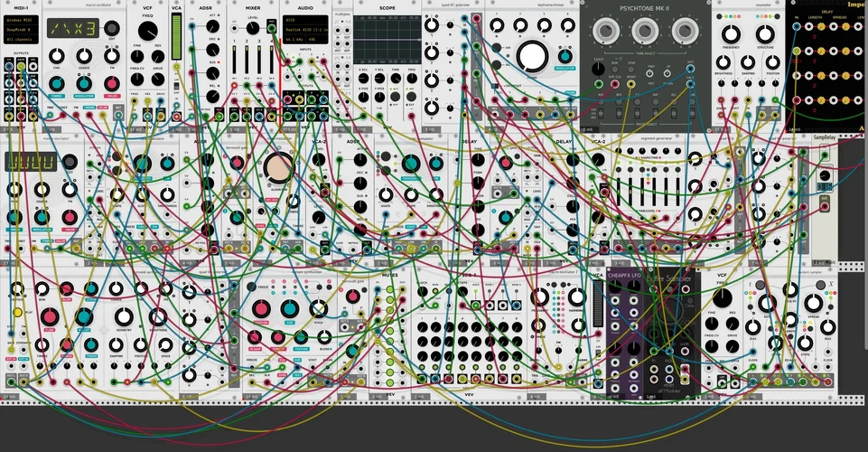The width and height of the screenshot is (868, 452).
Task: Click the channel 1 fader on the MIXER
Action: pyautogui.click(x=234, y=60)
